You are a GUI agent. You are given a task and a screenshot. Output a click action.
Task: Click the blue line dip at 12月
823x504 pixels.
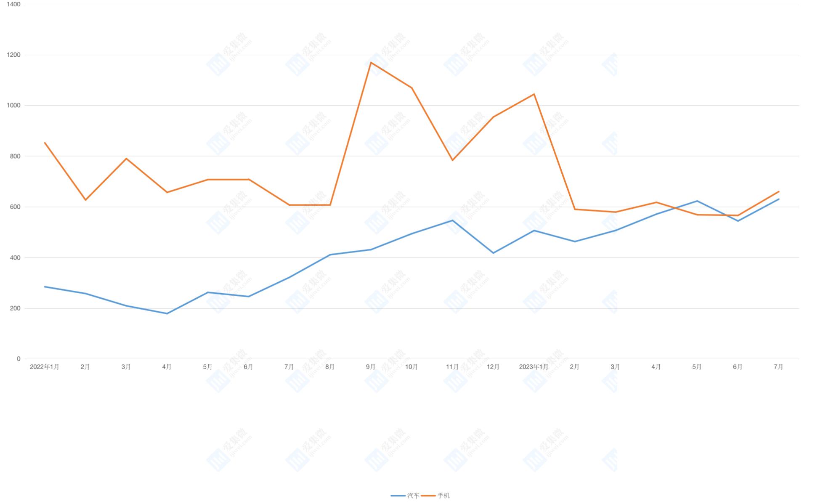(493, 253)
